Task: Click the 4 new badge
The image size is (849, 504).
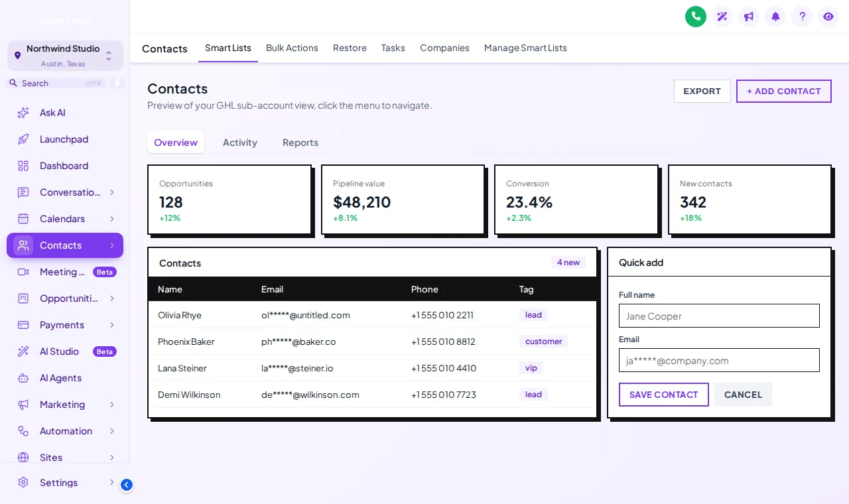Action: pyautogui.click(x=568, y=263)
